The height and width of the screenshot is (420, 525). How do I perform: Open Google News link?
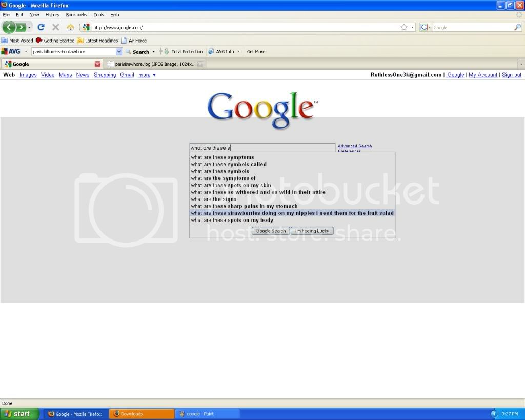point(83,75)
